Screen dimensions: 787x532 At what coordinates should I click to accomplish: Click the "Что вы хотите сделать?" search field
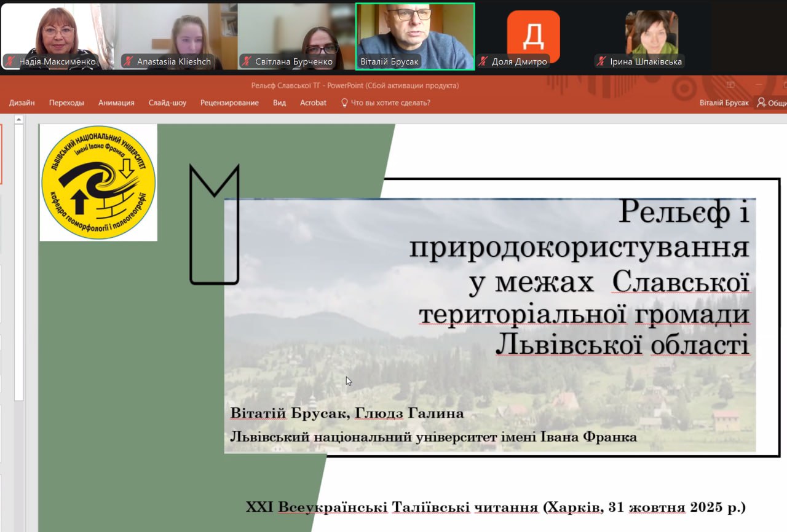(390, 103)
